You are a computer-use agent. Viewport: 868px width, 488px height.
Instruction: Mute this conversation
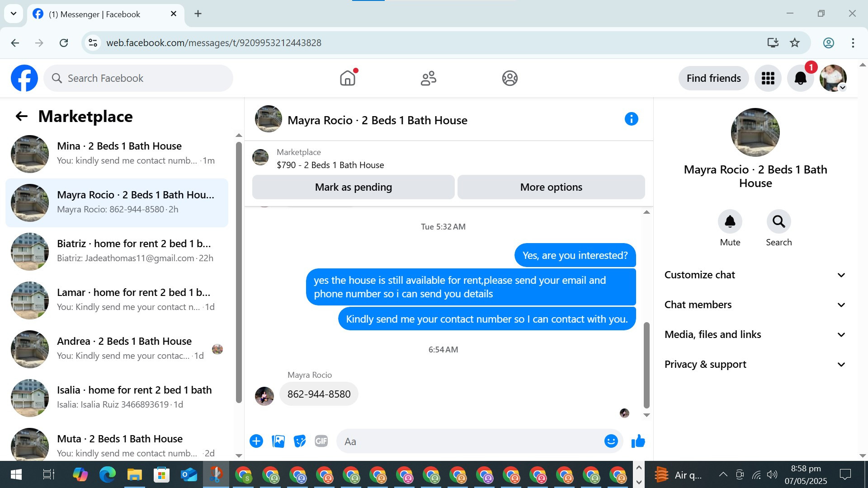tap(730, 222)
